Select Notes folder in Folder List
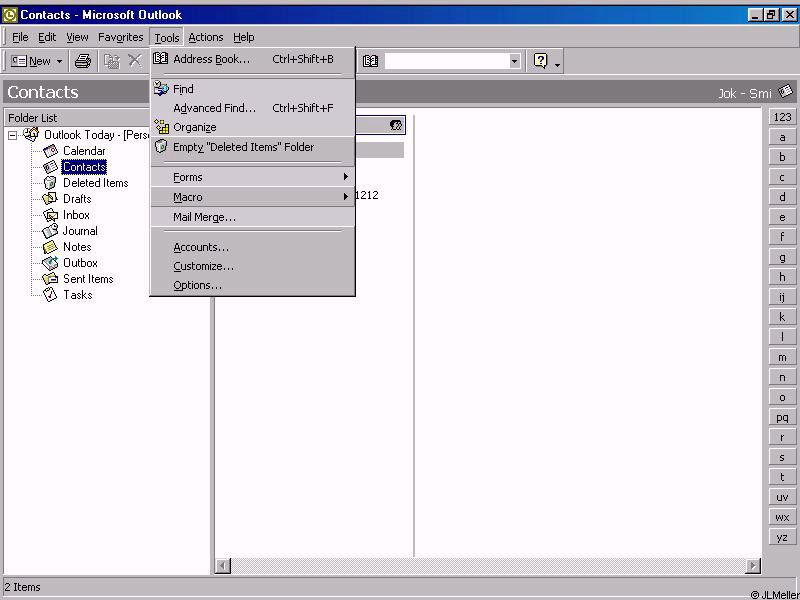 (77, 247)
